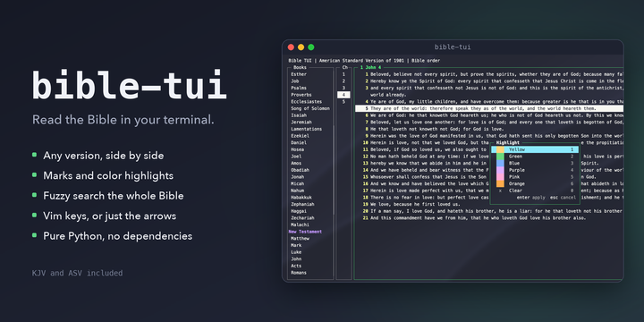This screenshot has width=644, height=322.
Task: Open the book Isaiah
Action: click(299, 115)
